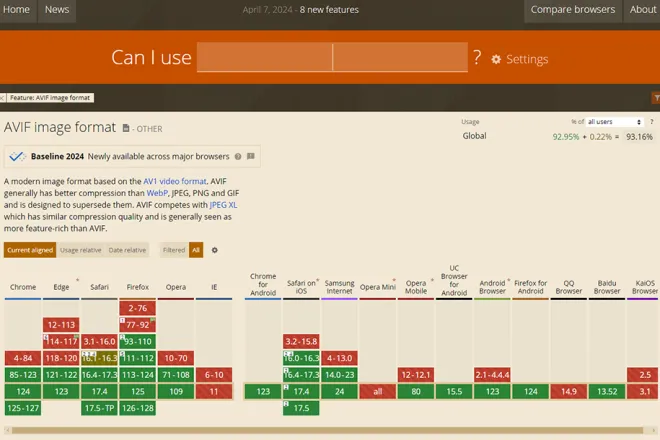Select Baidu Browser 13.52 cell
The image size is (660, 440).
607,392
